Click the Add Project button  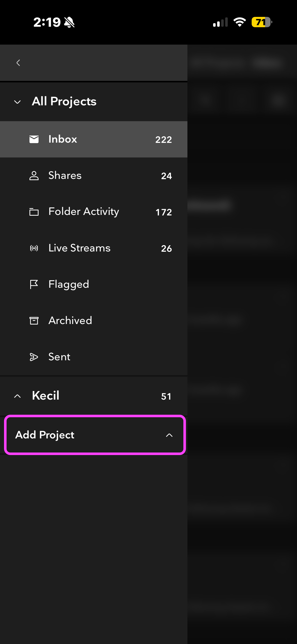pos(45,435)
